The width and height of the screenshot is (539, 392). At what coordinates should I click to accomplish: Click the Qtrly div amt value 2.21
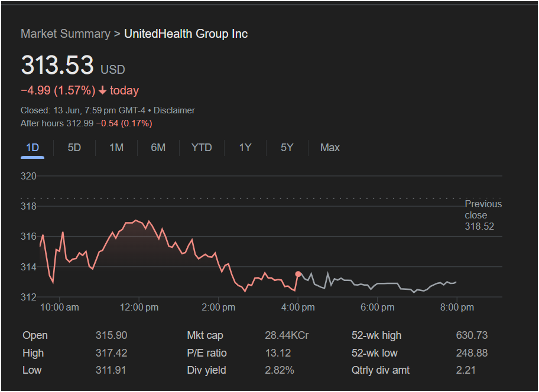(x=466, y=370)
